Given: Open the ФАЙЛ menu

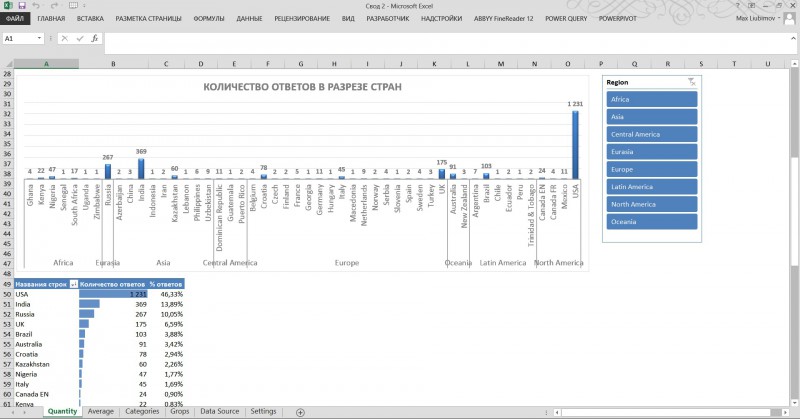Looking at the screenshot, I should [x=15, y=18].
